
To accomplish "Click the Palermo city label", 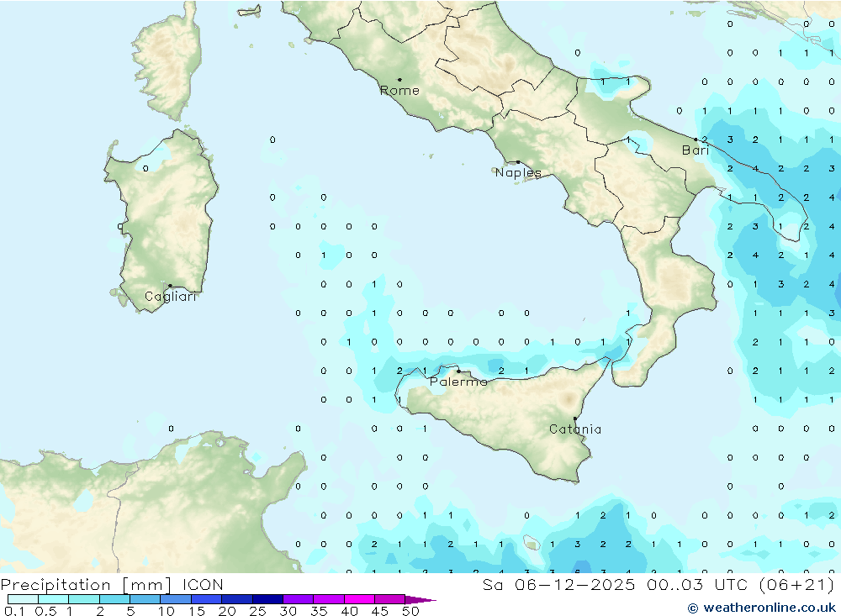I will [458, 382].
